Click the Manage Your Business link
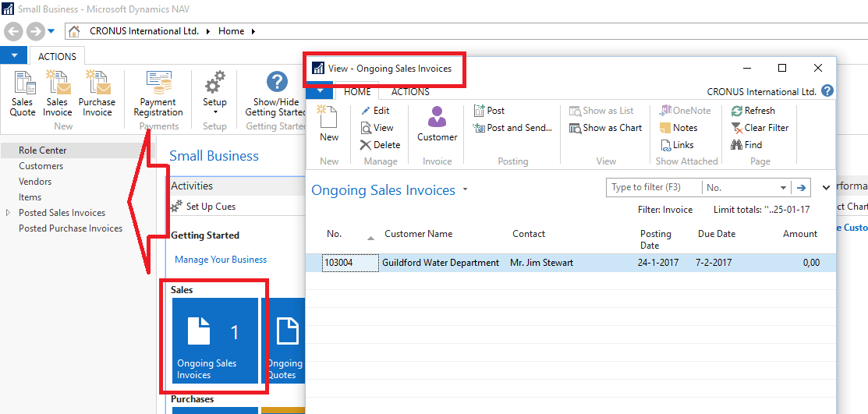The width and height of the screenshot is (868, 414). pyautogui.click(x=221, y=260)
